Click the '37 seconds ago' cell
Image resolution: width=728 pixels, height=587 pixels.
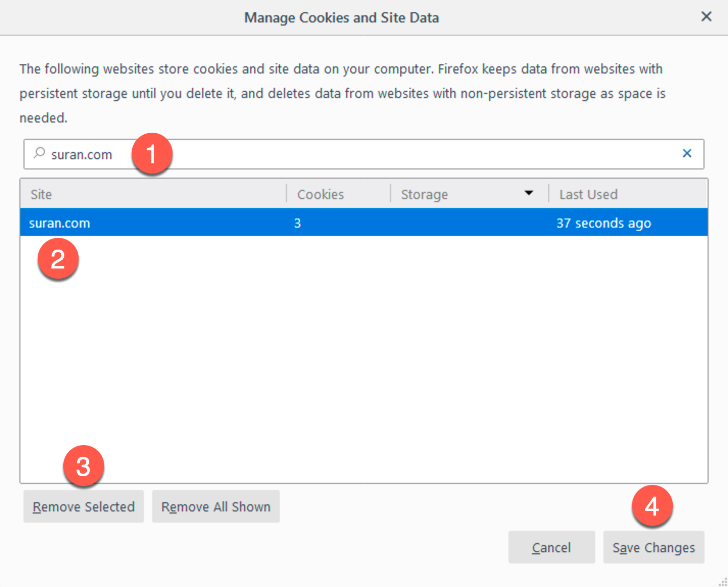[603, 223]
